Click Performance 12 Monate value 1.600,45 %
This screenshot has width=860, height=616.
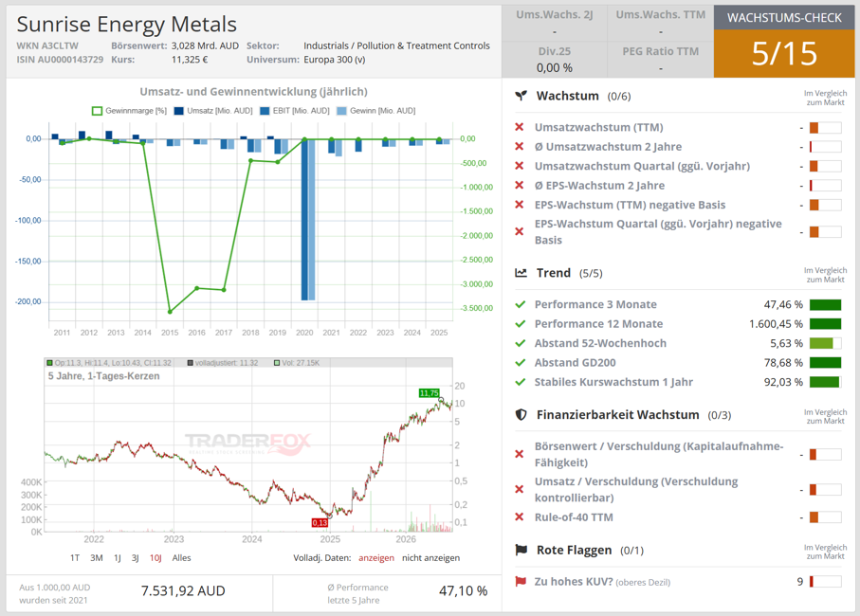tap(776, 324)
